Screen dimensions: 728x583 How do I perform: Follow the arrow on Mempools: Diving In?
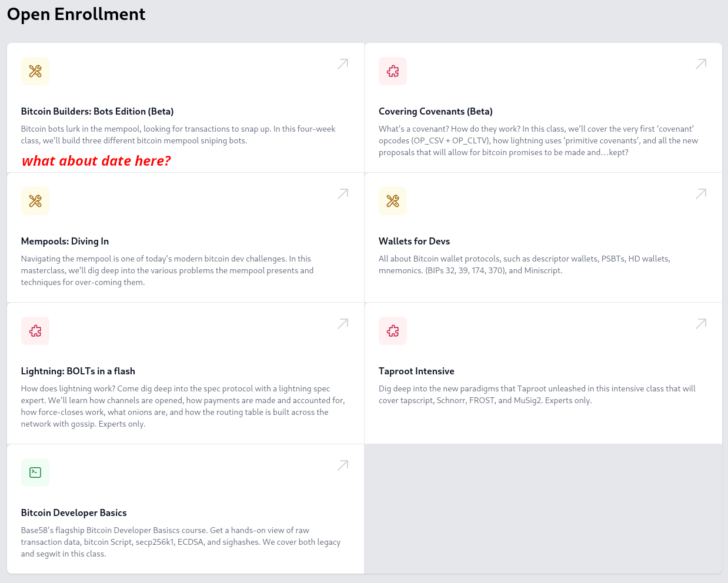coord(343,194)
